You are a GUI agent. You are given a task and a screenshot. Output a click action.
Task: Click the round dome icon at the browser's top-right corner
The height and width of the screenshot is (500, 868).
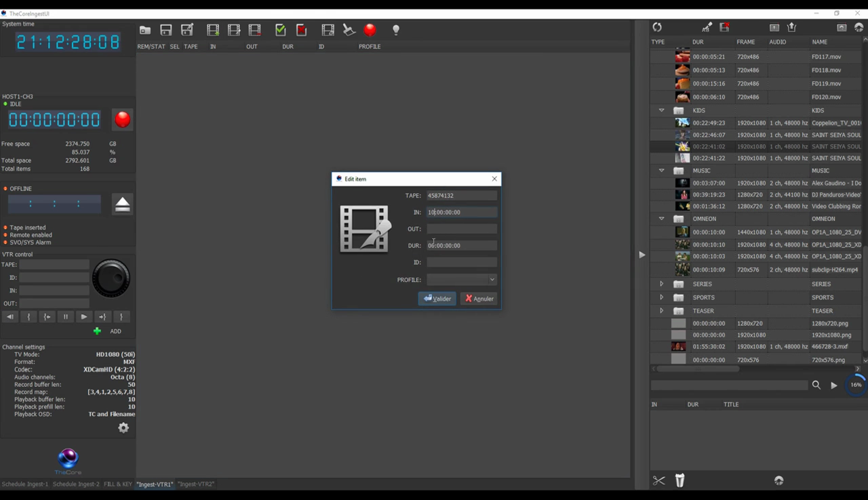859,27
